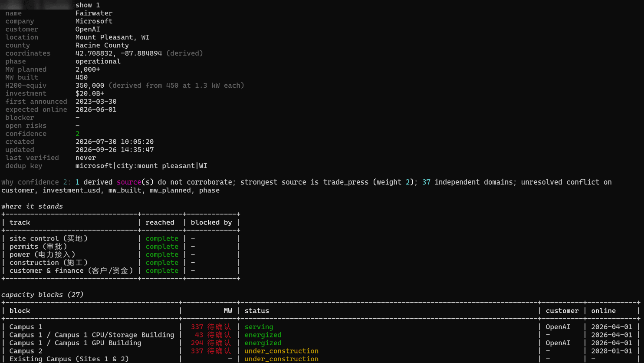Click expected online date '2026-06-01'
Screen dimensions: 644x363
click(96, 109)
